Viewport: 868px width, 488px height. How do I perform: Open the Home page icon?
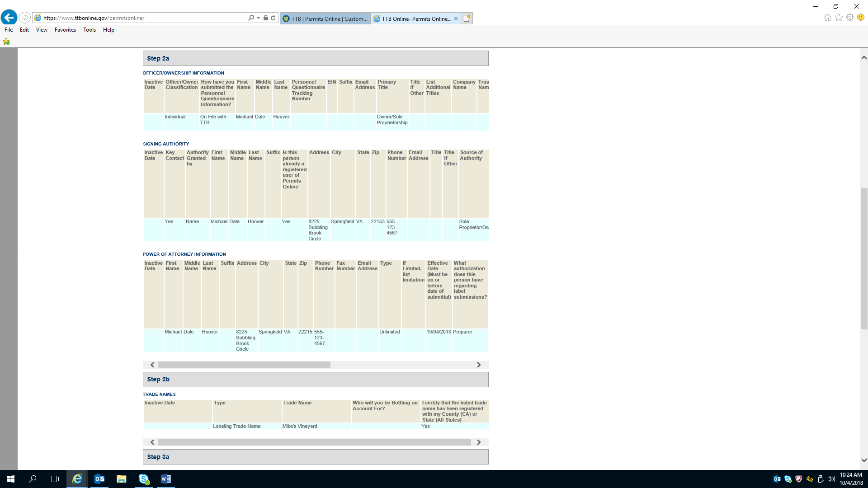click(x=827, y=18)
